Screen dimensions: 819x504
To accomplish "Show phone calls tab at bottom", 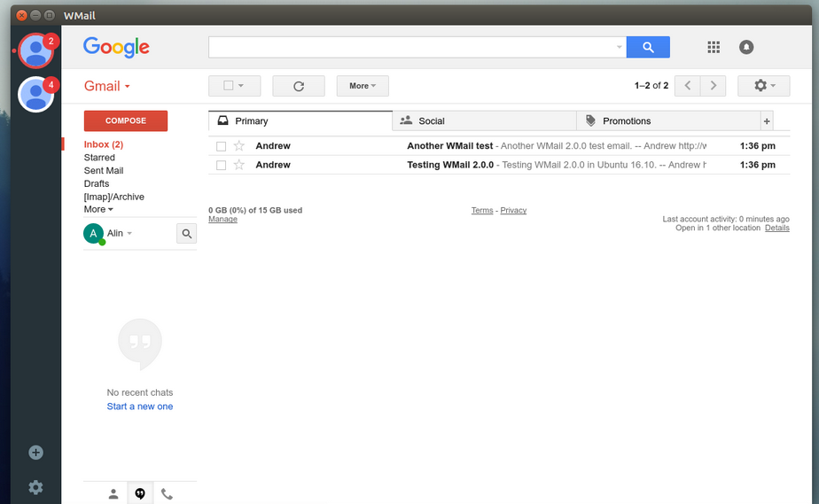I will coord(167,493).
